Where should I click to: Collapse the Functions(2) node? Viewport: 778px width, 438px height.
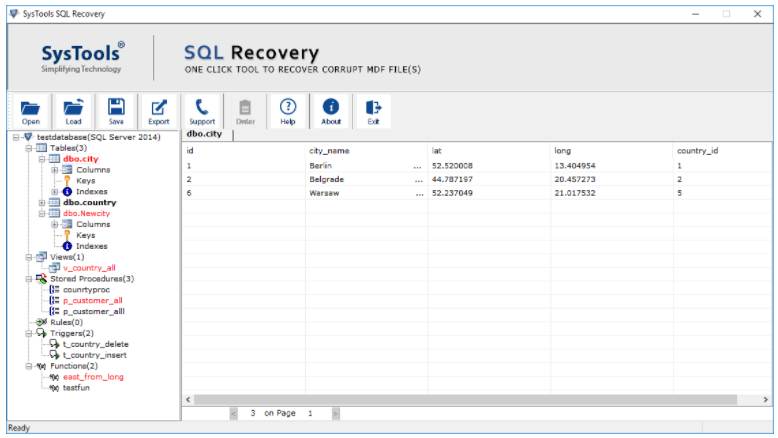(x=29, y=366)
